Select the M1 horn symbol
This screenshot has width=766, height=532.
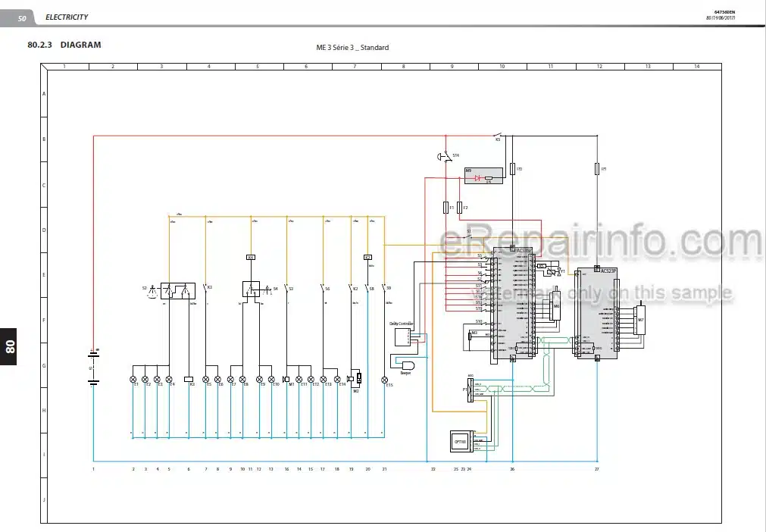click(x=286, y=379)
